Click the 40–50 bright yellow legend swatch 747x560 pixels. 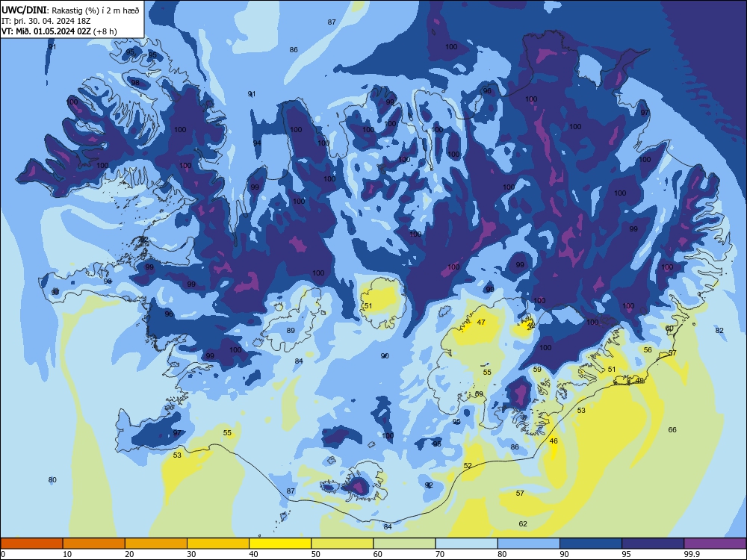(280, 544)
